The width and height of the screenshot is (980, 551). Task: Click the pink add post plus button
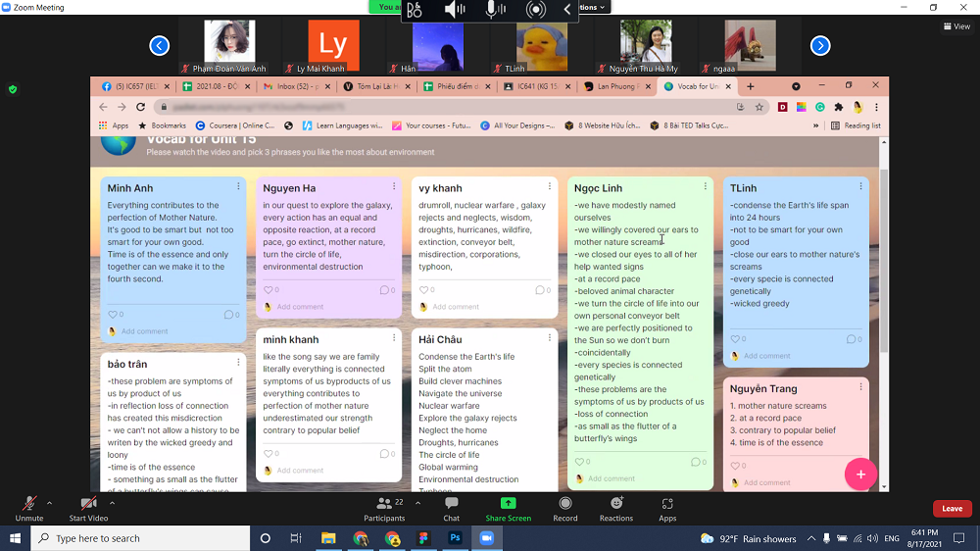point(860,474)
